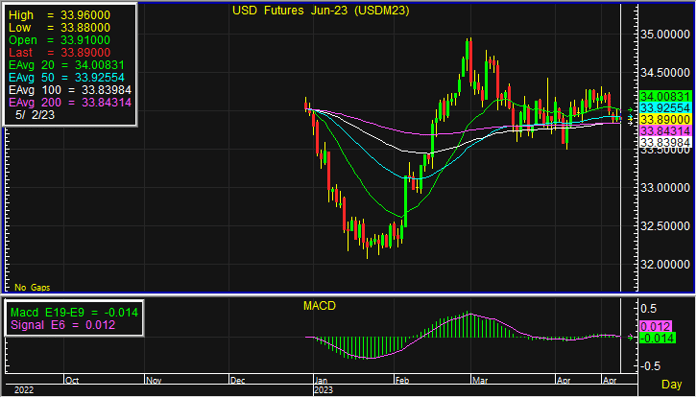Select the High = 33.96000 readout
This screenshot has height=398, width=697.
59,15
